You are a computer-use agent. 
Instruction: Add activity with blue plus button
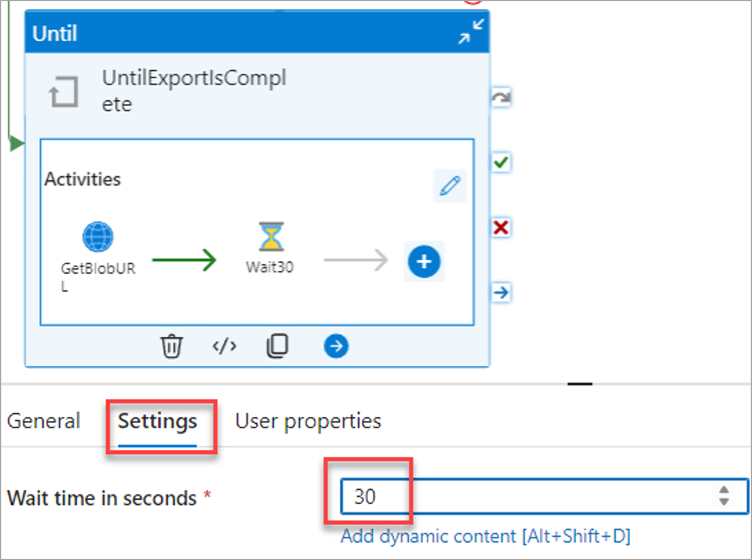pos(424,261)
